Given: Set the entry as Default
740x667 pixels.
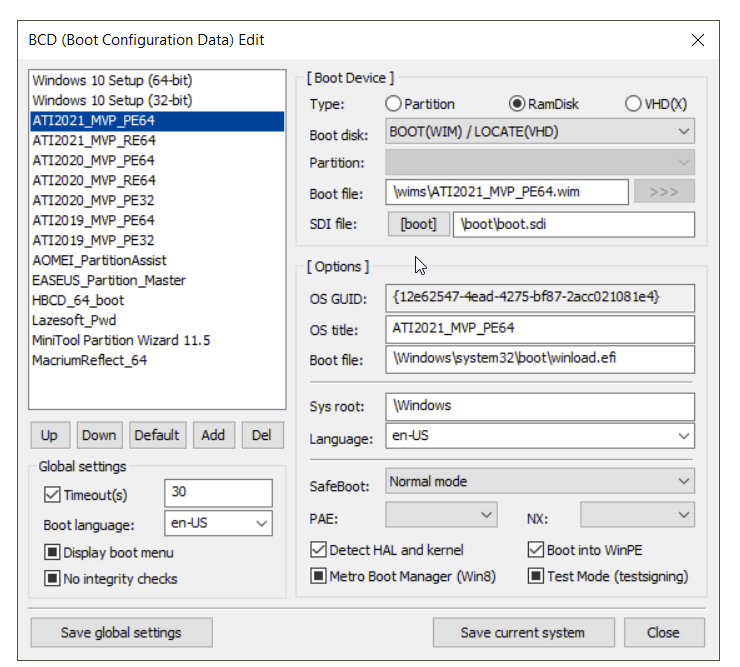Looking at the screenshot, I should click(158, 435).
